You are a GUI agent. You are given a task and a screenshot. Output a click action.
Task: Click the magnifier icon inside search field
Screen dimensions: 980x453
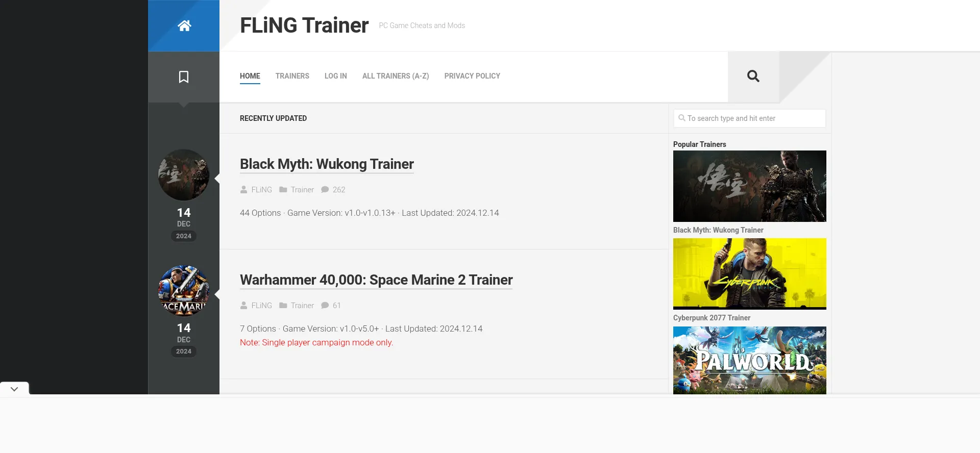click(682, 118)
